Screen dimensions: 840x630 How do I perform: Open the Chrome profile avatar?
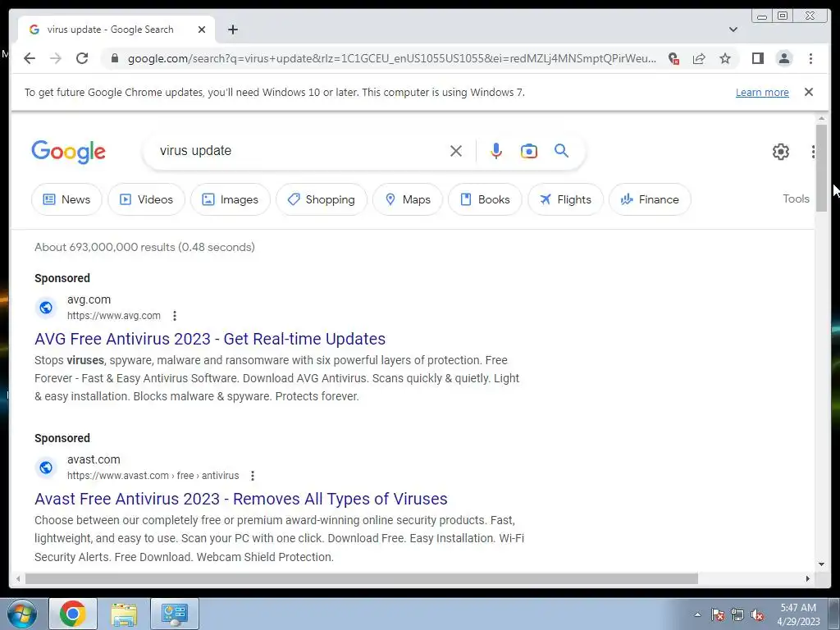pyautogui.click(x=784, y=58)
